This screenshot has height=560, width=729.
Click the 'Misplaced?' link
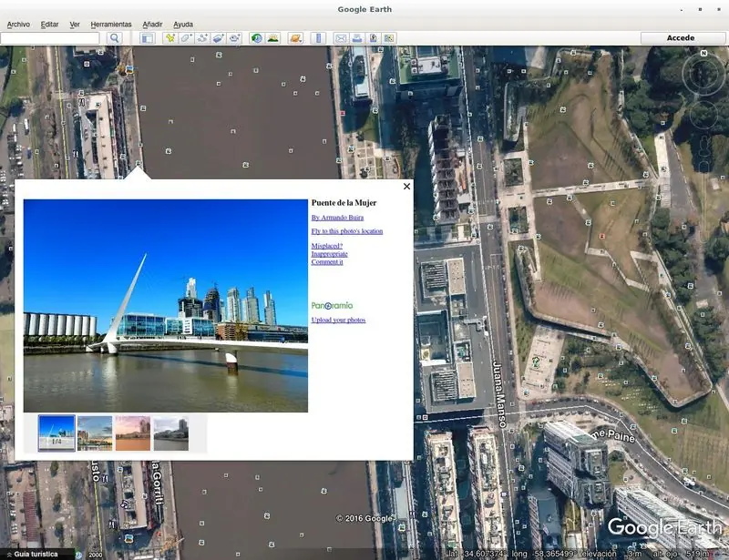327,246
